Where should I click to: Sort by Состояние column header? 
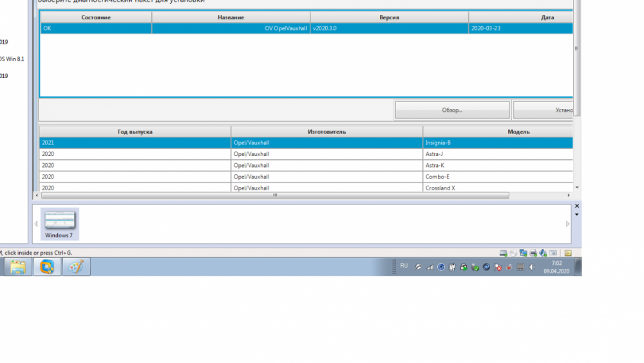96,17
